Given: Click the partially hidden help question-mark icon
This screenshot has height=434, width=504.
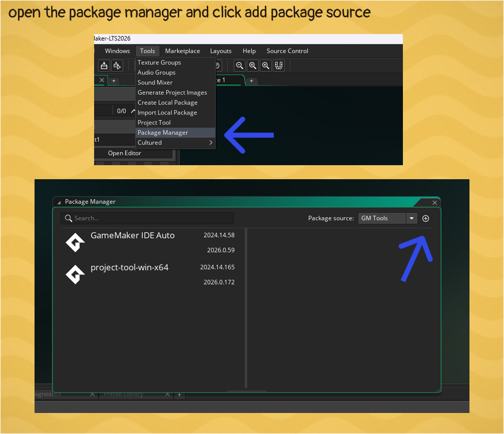Looking at the screenshot, I should coord(218,66).
